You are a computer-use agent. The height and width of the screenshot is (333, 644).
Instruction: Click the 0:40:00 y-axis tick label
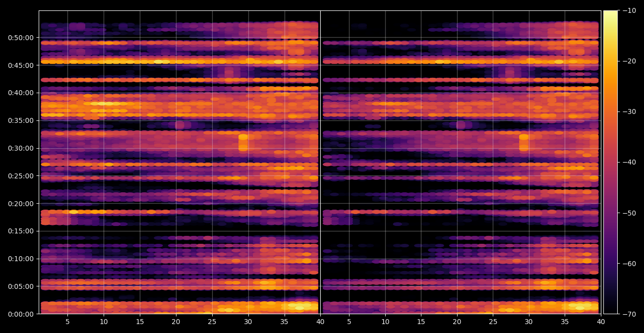(21, 93)
